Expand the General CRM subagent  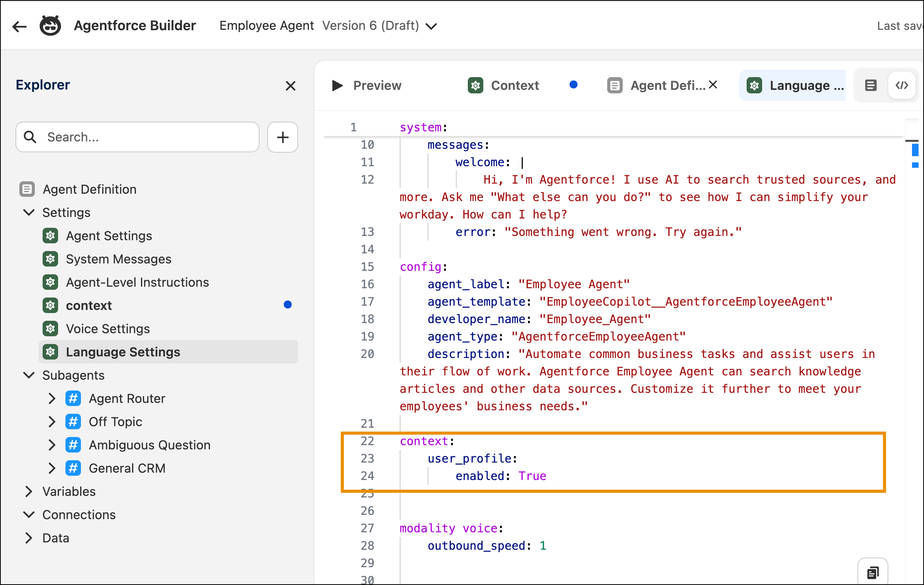pyautogui.click(x=52, y=468)
